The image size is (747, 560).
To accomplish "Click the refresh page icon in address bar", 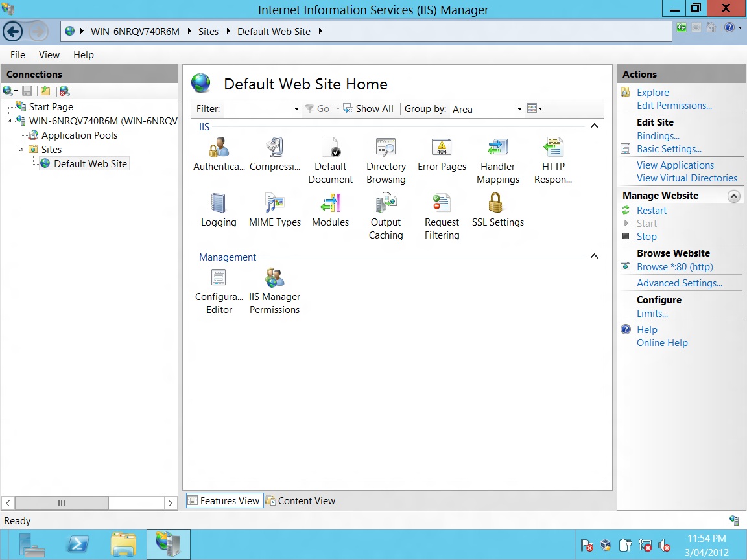I will click(682, 28).
